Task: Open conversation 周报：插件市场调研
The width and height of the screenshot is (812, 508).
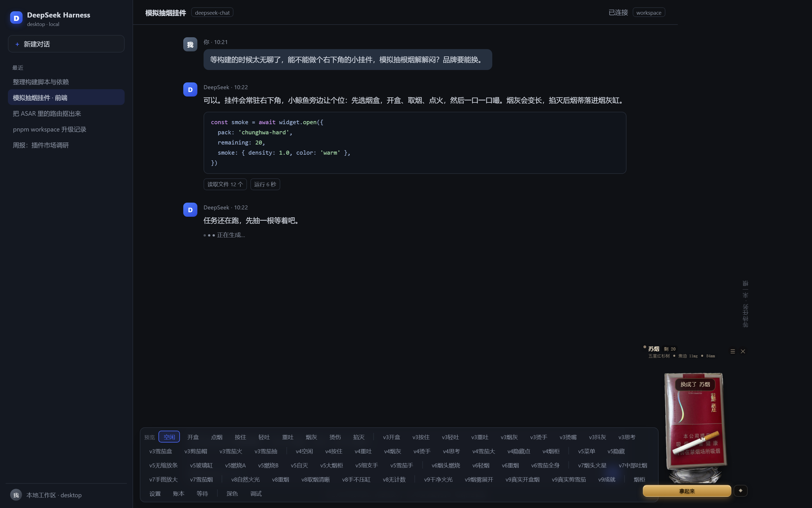Action: (66, 145)
